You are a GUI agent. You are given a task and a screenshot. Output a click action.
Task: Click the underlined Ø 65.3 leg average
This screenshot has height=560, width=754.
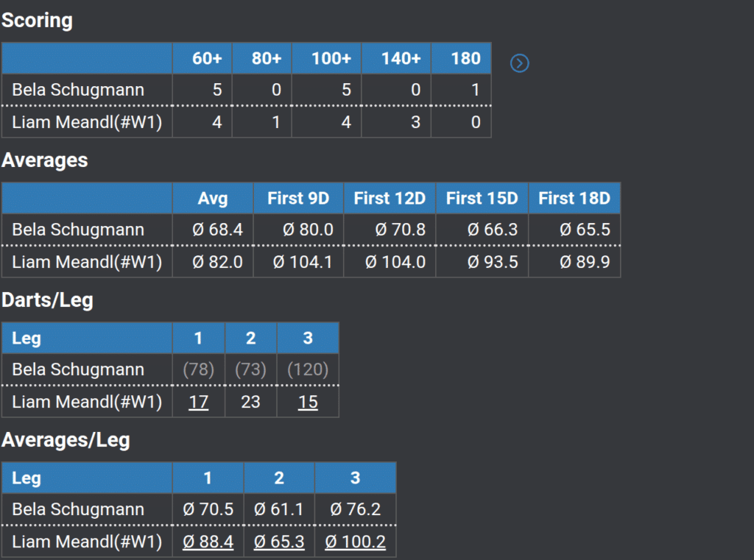[278, 542]
